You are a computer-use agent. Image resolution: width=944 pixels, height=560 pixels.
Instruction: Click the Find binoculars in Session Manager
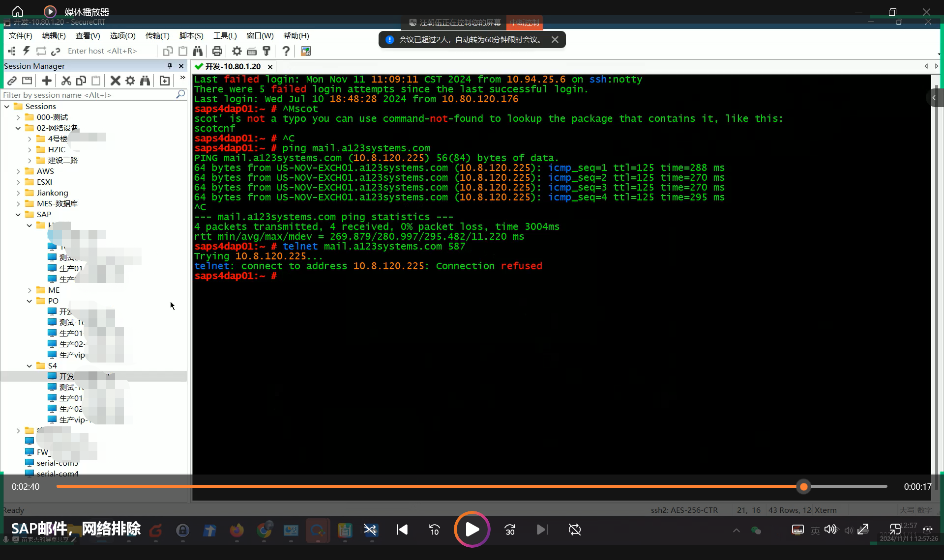[x=145, y=81]
